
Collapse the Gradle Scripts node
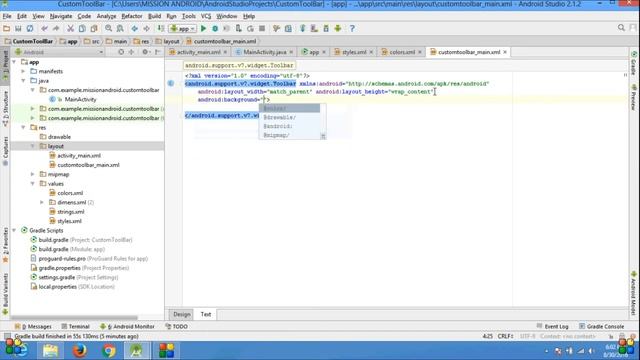click(x=14, y=231)
